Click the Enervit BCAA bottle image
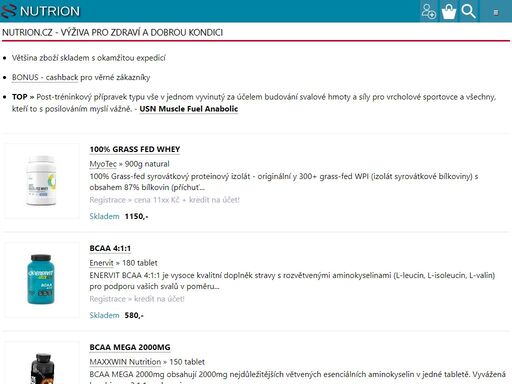The height and width of the screenshot is (384, 512). point(41,280)
